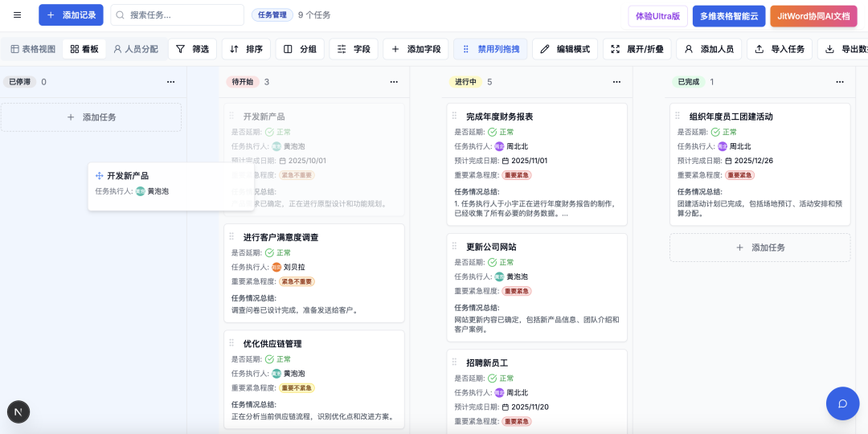Click the 已完成 column label
Image resolution: width=868 pixels, height=434 pixels.
tap(689, 82)
